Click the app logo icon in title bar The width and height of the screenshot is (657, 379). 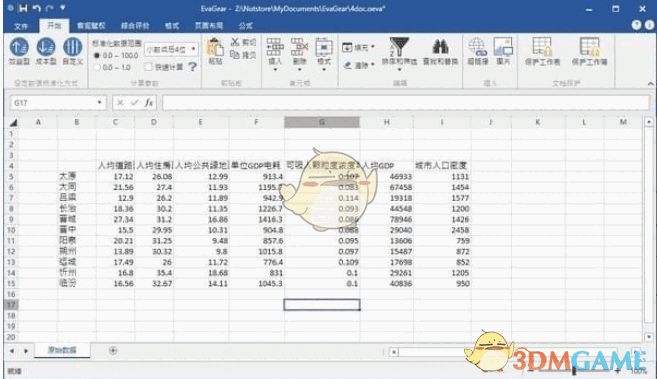pyautogui.click(x=10, y=8)
